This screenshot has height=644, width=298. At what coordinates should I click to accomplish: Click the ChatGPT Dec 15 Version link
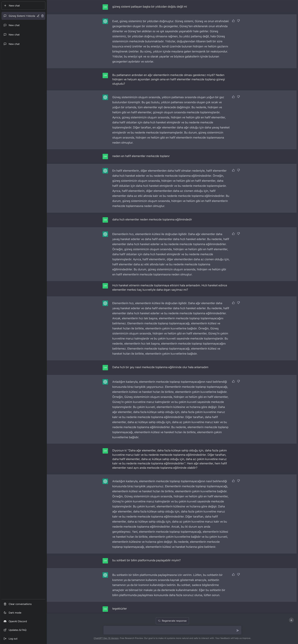pyautogui.click(x=106, y=638)
